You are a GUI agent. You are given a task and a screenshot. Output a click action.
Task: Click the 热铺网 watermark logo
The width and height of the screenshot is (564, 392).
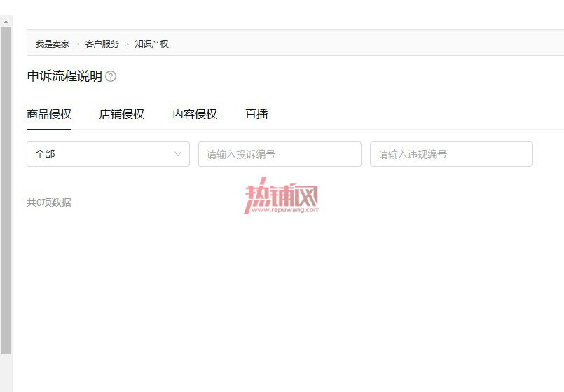click(282, 195)
